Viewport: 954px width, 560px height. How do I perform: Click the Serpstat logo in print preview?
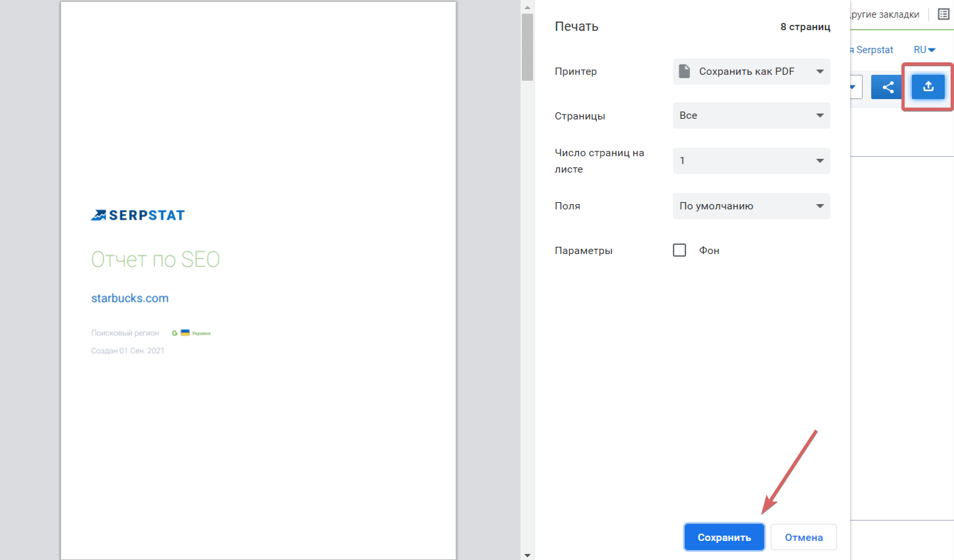point(138,215)
